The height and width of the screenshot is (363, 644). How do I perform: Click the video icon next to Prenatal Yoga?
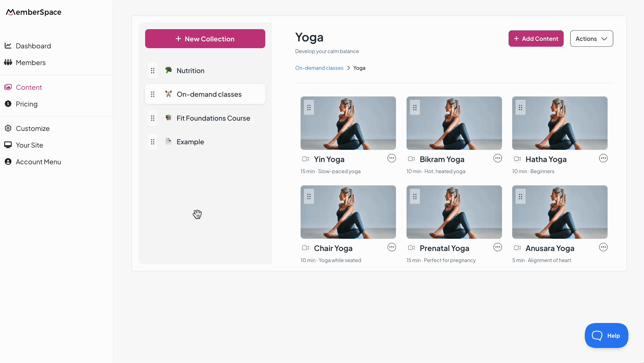point(412,248)
